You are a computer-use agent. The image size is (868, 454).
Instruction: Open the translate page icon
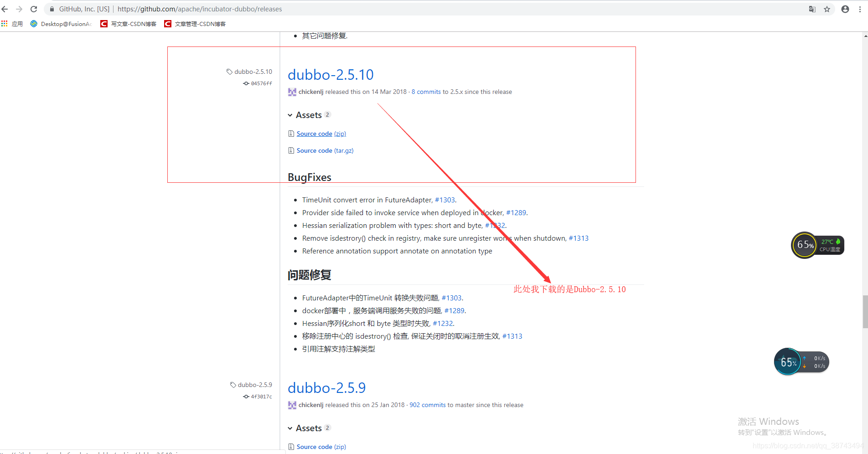[x=812, y=9]
